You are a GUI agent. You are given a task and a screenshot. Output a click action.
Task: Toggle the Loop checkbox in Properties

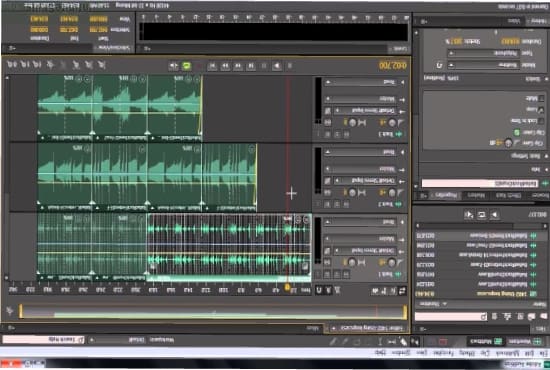click(542, 110)
